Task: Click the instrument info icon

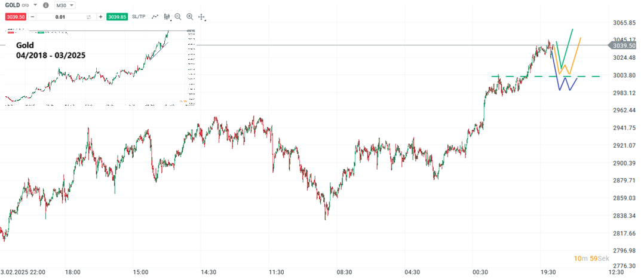Action: tap(47, 5)
